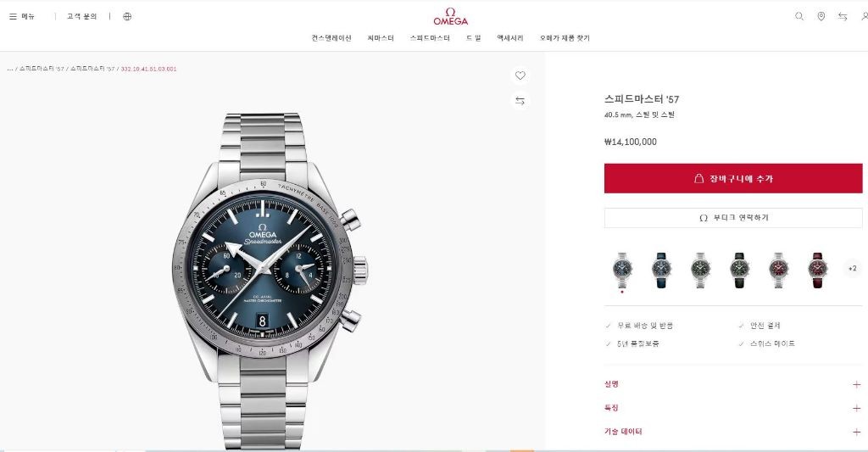
Task: Click the 부티크 연락하기 button
Action: pyautogui.click(x=733, y=218)
